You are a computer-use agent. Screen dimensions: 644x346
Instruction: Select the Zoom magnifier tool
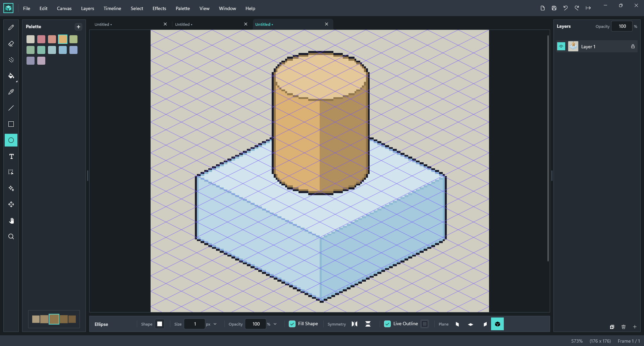pos(11,236)
